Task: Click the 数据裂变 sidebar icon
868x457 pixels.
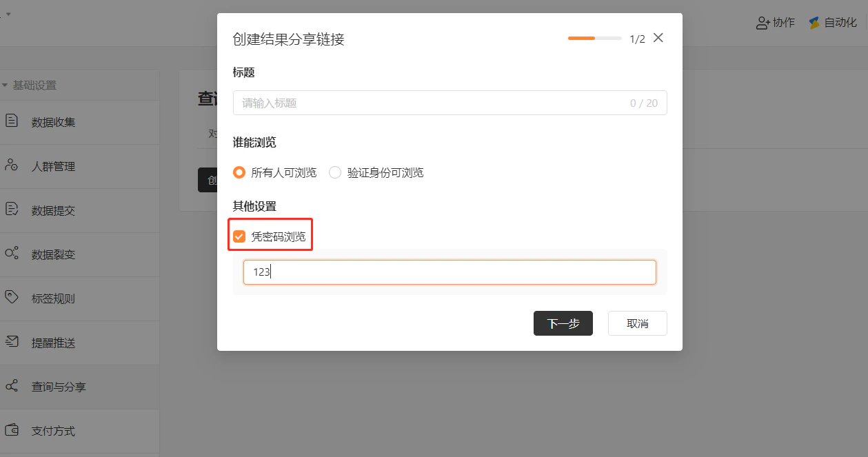Action: (12, 254)
